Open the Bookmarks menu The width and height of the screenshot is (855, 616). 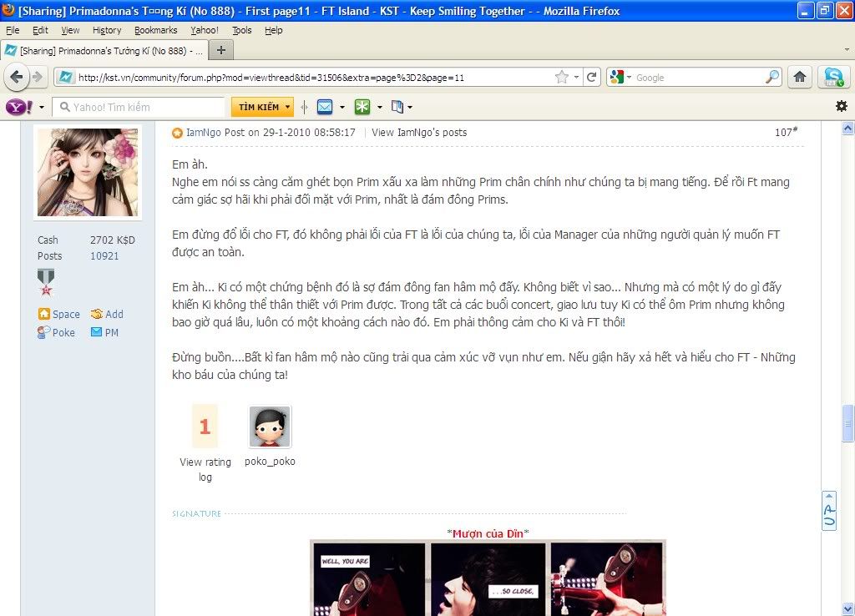[x=156, y=30]
